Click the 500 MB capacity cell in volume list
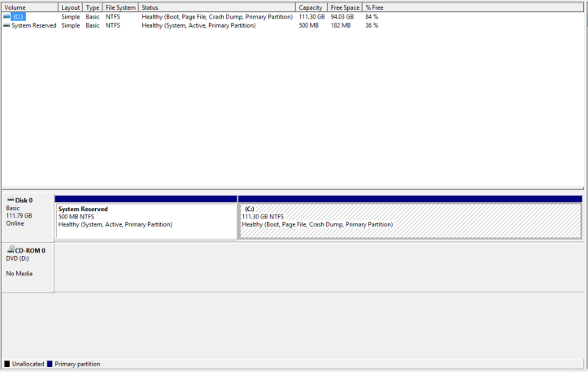The width and height of the screenshot is (588, 372). (x=308, y=25)
